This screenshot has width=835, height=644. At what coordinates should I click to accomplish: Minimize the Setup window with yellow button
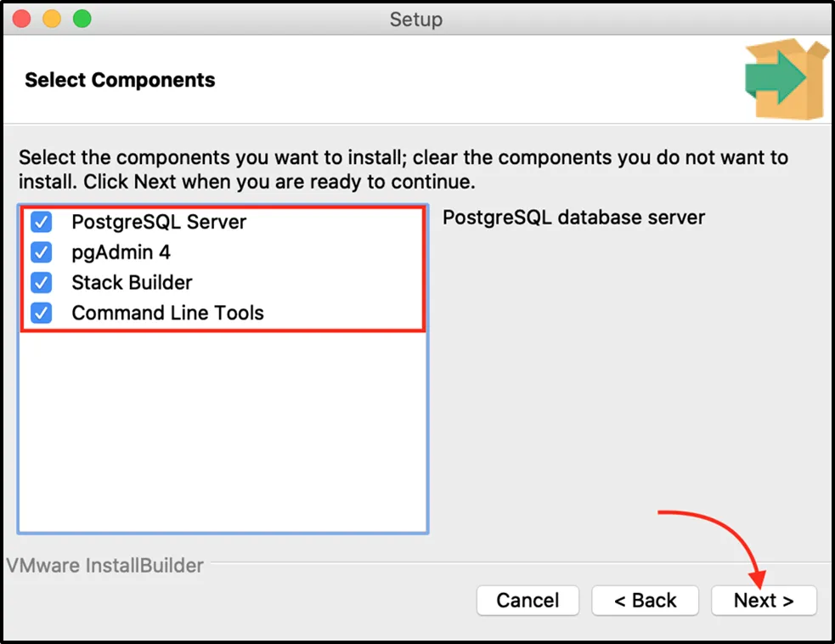click(52, 18)
